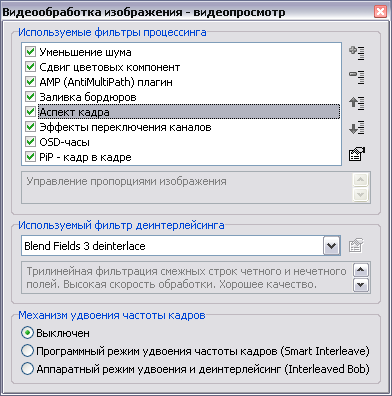This screenshot has width=392, height=396.
Task: Click the add filter icon
Action: coord(357,53)
